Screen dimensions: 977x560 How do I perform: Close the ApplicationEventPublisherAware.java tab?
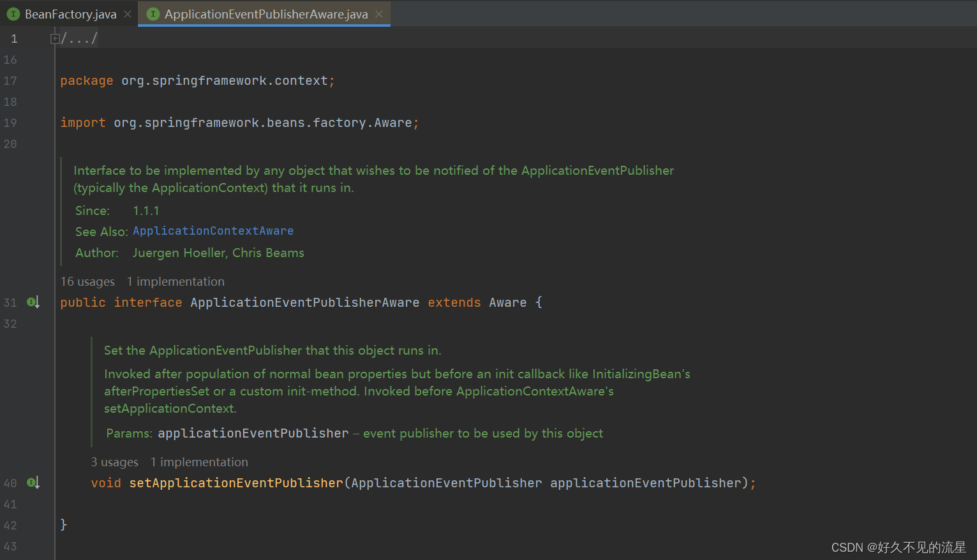pyautogui.click(x=379, y=14)
